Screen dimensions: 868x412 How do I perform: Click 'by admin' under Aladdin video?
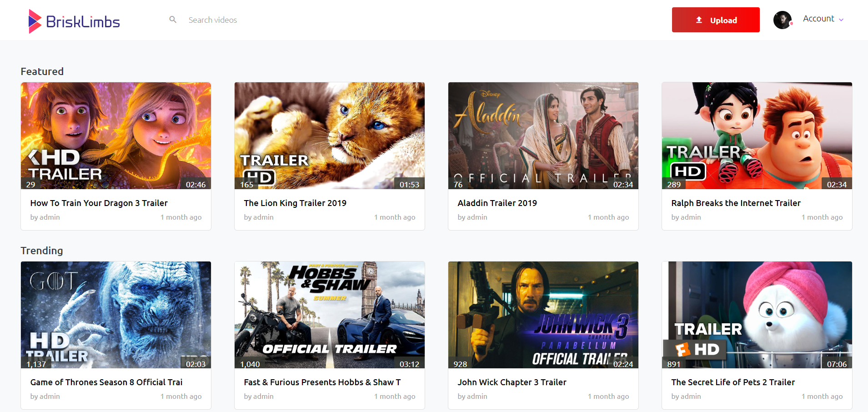pos(472,217)
